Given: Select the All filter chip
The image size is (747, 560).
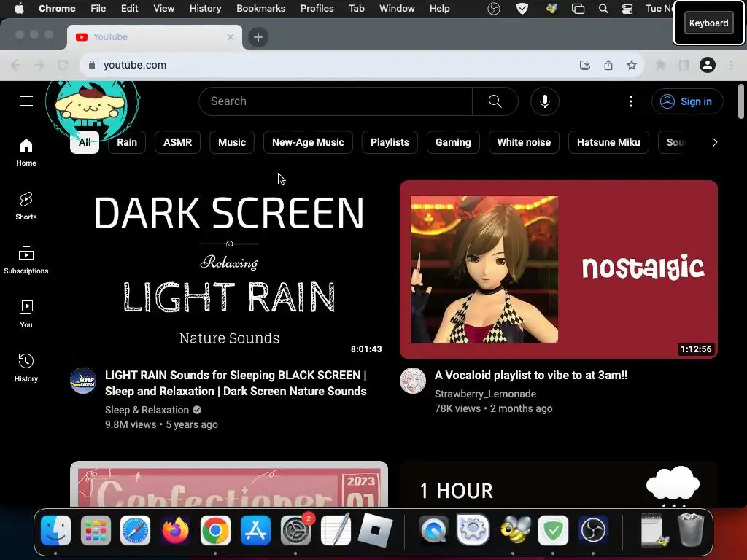Looking at the screenshot, I should (85, 142).
